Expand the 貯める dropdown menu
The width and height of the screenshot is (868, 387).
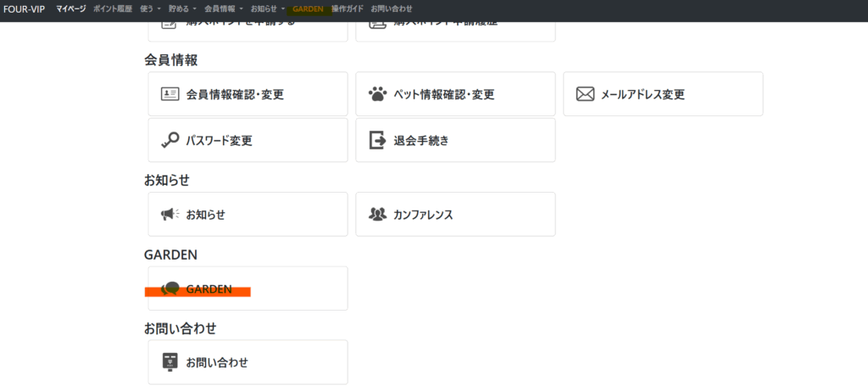(x=182, y=8)
